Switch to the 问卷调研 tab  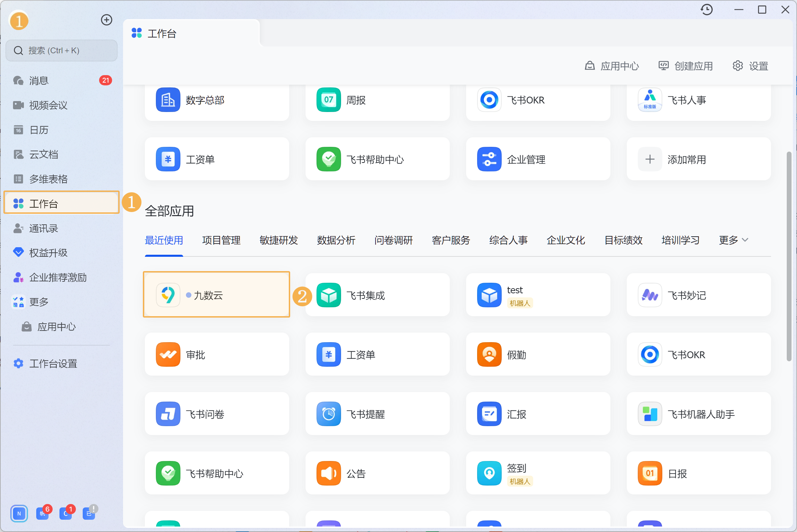coord(394,240)
